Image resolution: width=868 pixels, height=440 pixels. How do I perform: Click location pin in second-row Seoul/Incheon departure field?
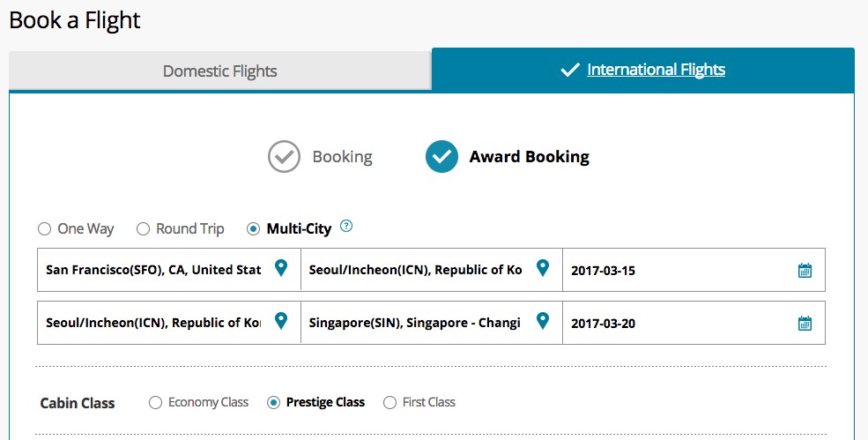(x=281, y=321)
